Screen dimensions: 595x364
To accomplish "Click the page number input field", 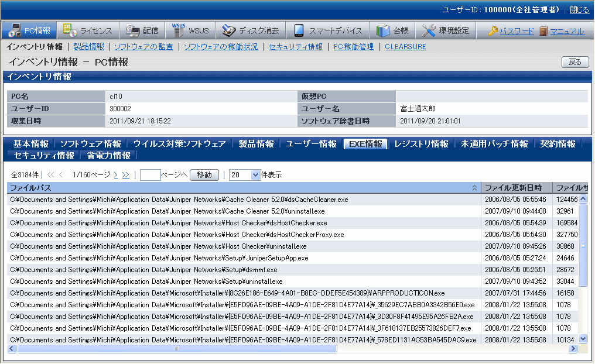I will pyautogui.click(x=150, y=175).
